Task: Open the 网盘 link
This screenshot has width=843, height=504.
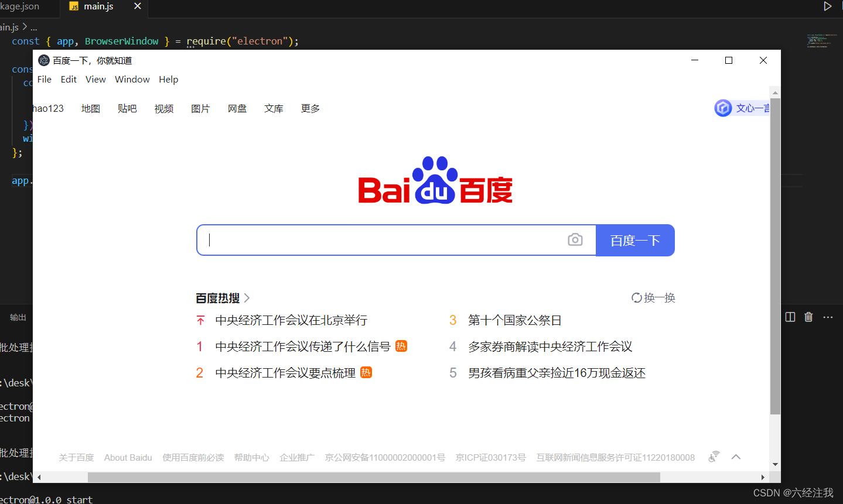Action: 237,108
